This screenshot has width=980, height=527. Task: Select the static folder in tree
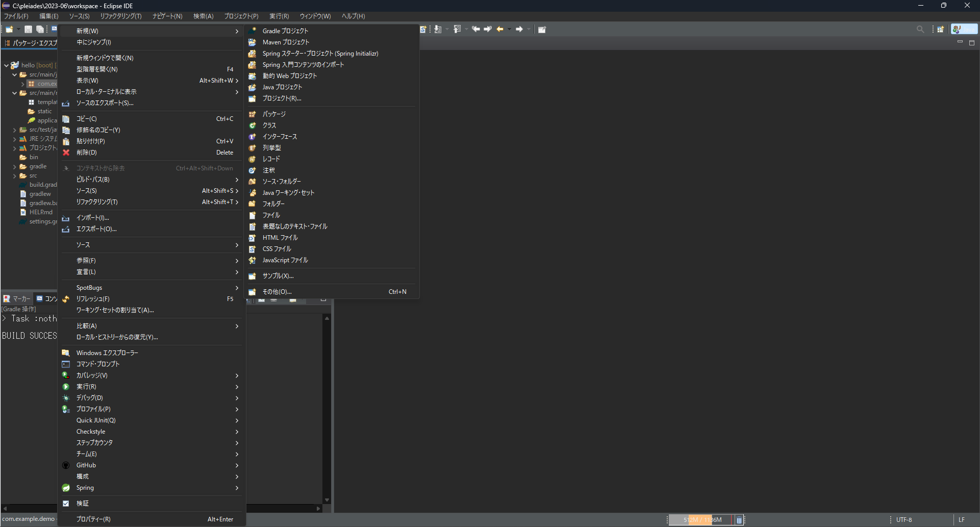point(40,112)
